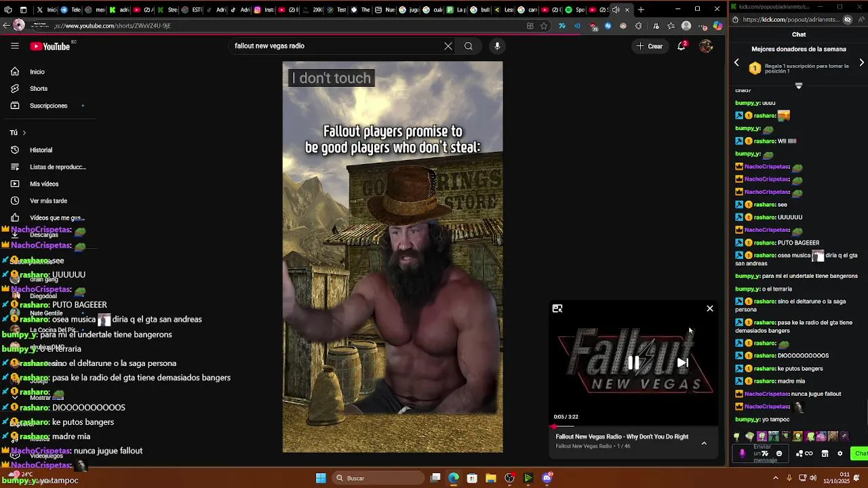Screen dimensions: 868x488
Task: Open the Kick shop store icon
Action: coord(825,453)
